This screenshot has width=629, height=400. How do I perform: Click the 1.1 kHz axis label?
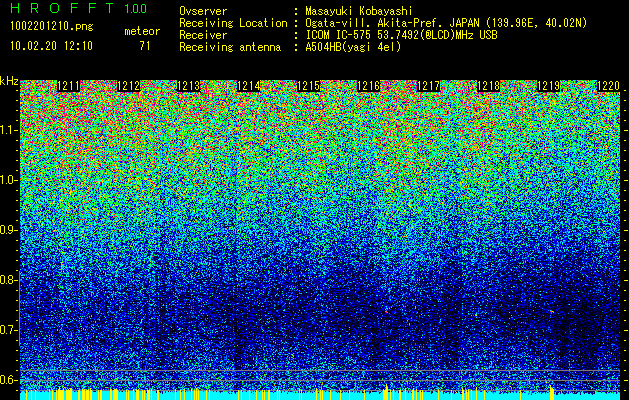pyautogui.click(x=8, y=130)
